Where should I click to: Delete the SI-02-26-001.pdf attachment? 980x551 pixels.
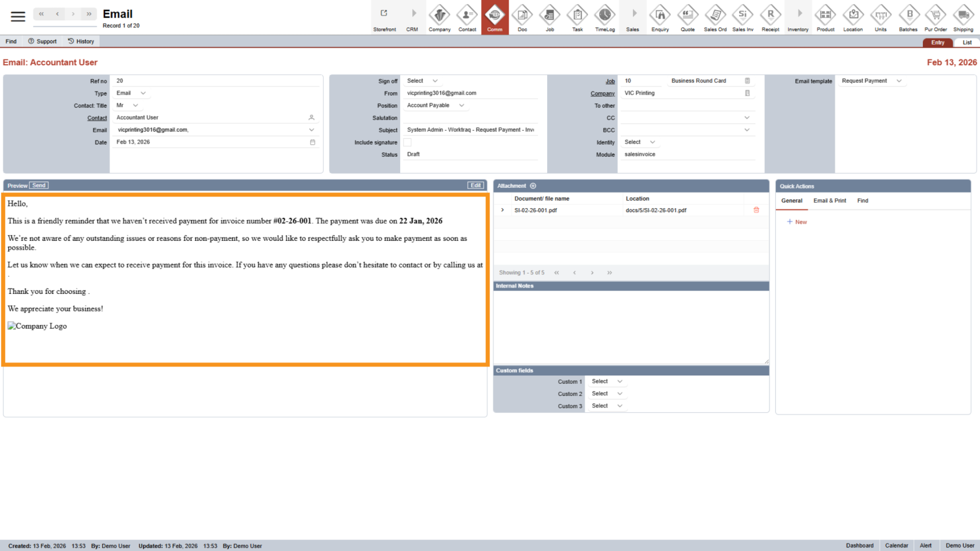(756, 210)
